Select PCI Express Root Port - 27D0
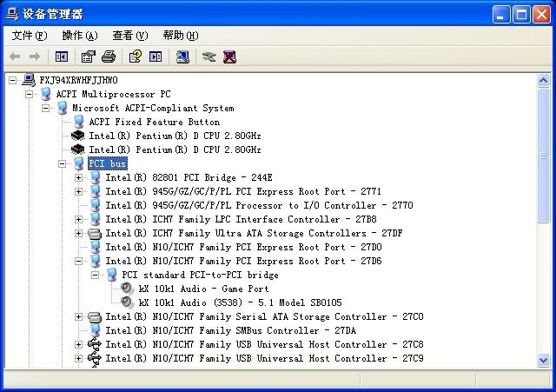The width and height of the screenshot is (556, 392). click(x=243, y=247)
